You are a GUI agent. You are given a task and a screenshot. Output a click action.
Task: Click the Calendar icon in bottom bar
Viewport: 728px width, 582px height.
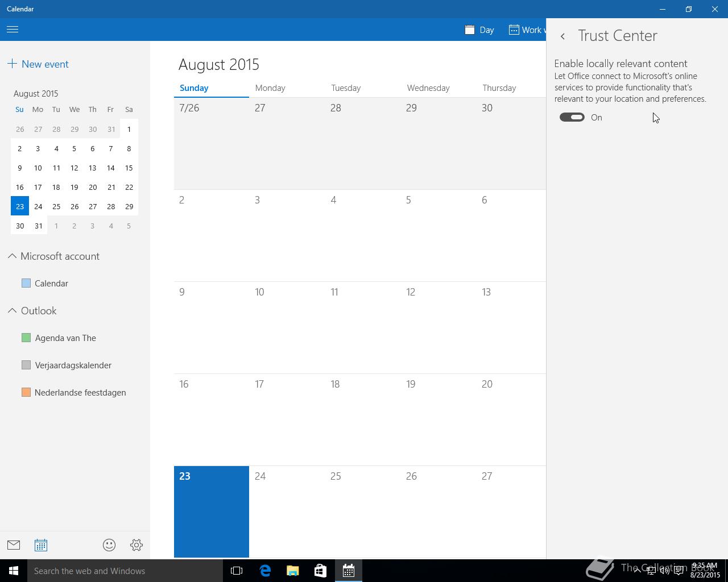tap(41, 545)
